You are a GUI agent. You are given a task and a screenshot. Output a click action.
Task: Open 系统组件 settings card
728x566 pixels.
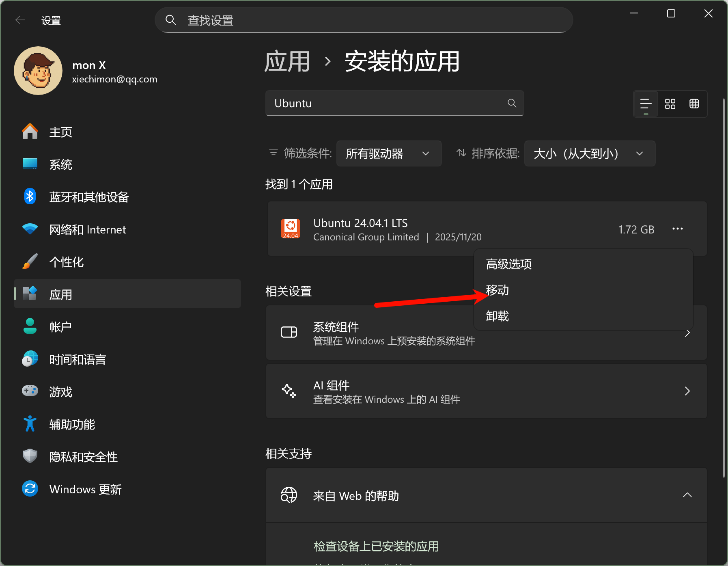(x=486, y=333)
